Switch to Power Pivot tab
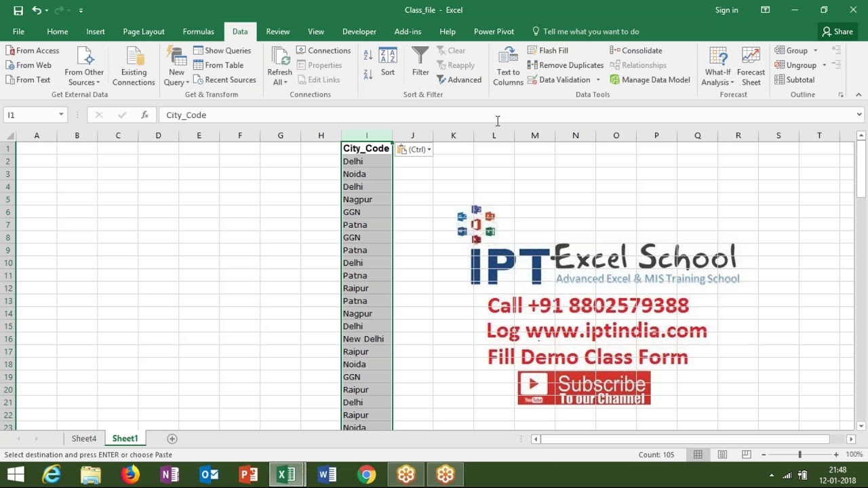Screen dimensions: 868x488 click(494, 31)
